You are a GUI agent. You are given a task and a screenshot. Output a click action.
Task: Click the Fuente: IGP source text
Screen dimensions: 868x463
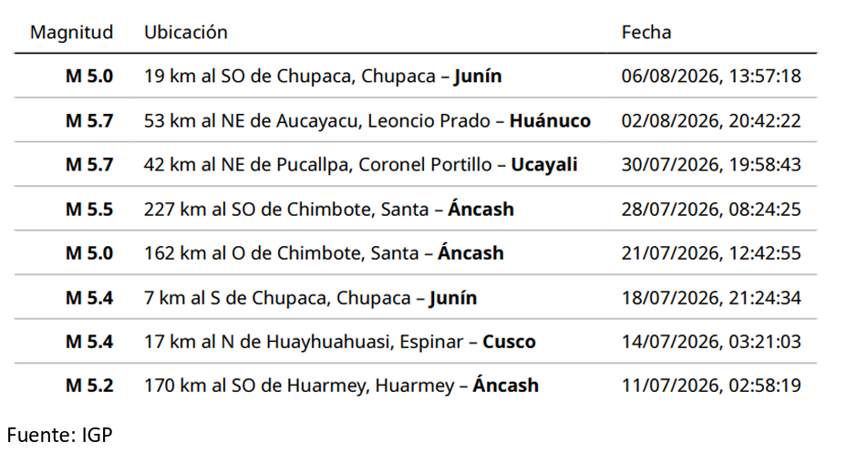60,435
